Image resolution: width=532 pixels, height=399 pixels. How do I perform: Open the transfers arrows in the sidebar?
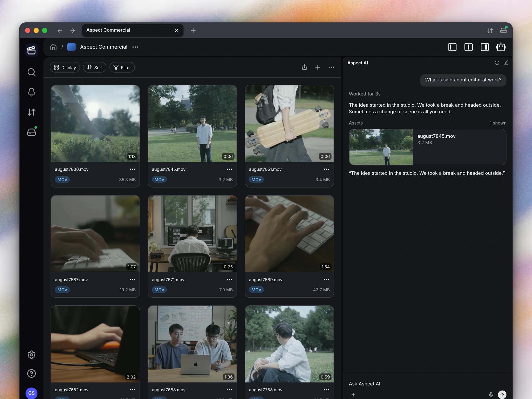pyautogui.click(x=31, y=112)
